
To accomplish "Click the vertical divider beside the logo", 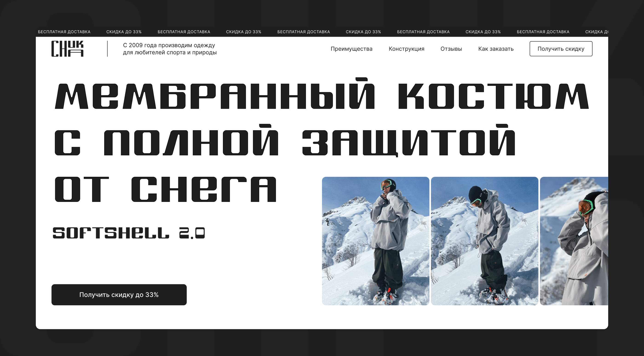I will [x=107, y=49].
